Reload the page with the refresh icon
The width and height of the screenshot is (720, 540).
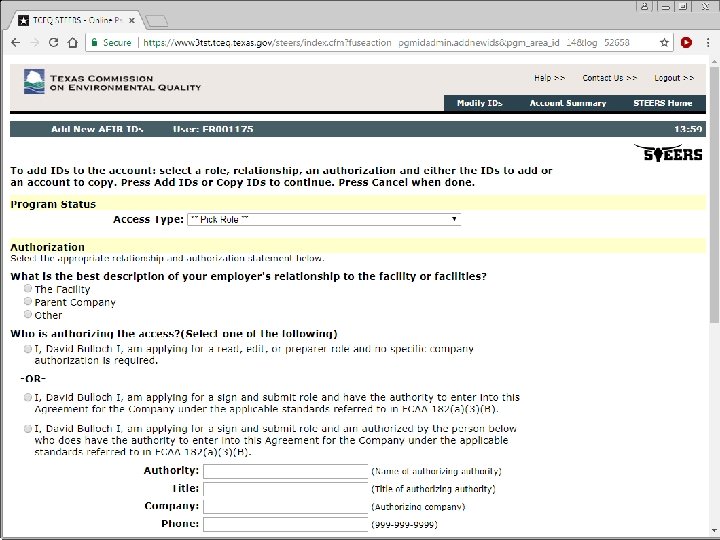[x=53, y=43]
